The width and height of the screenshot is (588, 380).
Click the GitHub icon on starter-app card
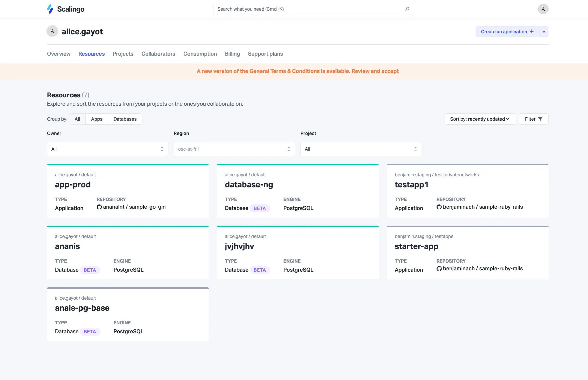[439, 268]
